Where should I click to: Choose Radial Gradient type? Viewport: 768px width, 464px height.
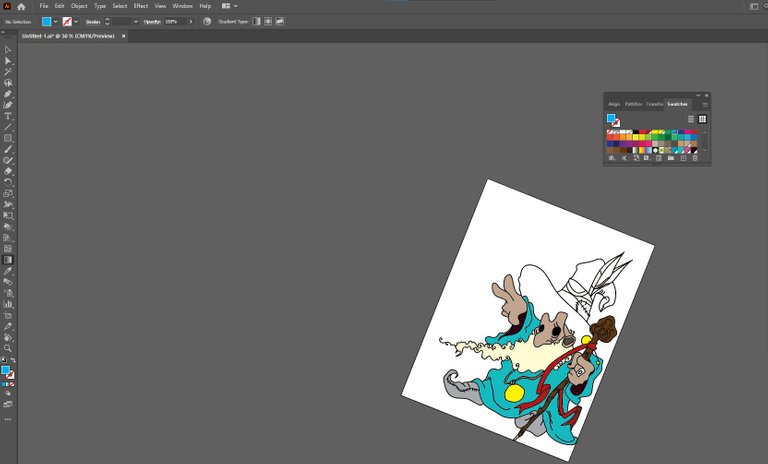(268, 22)
